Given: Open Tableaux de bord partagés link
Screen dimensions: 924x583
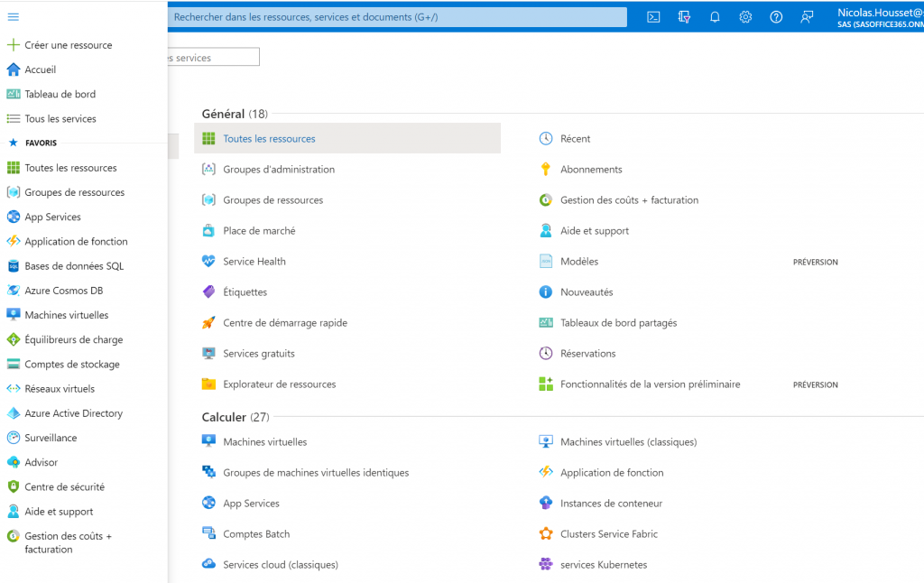Looking at the screenshot, I should (x=619, y=323).
